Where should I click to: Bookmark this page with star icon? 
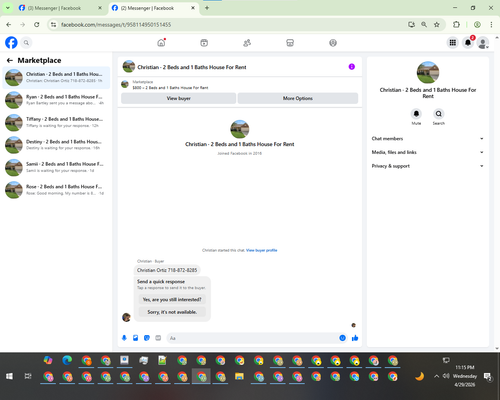point(437,25)
